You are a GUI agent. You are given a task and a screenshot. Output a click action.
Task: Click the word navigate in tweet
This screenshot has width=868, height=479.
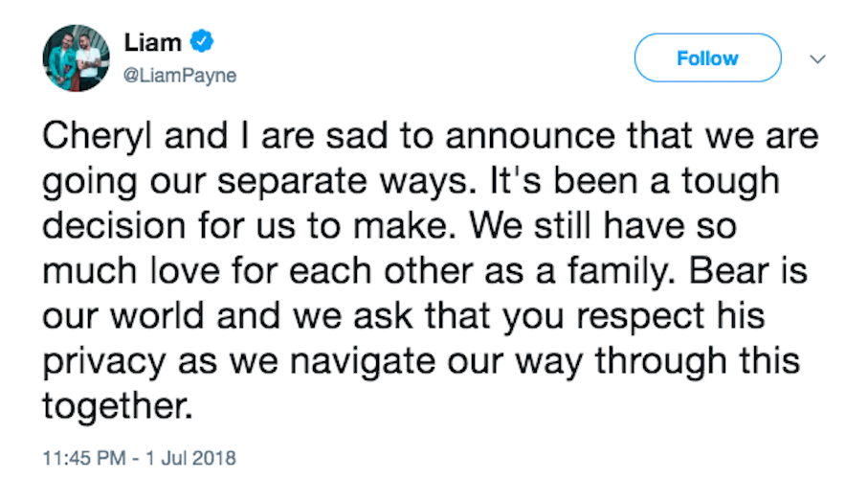(x=363, y=362)
